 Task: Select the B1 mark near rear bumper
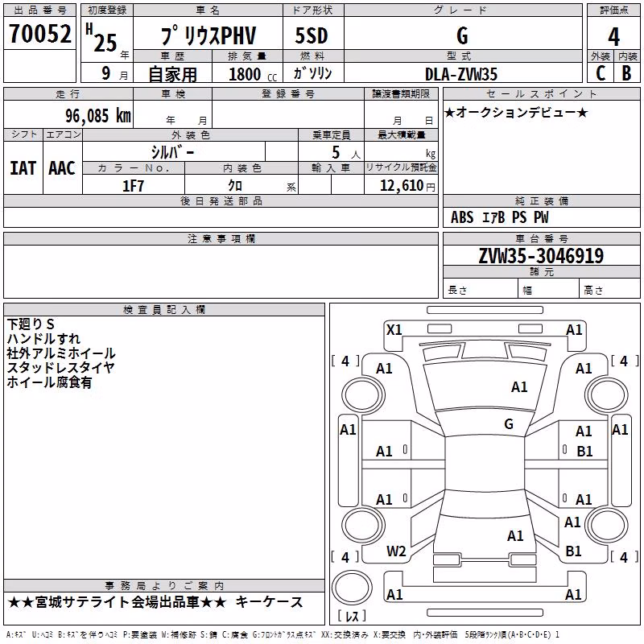573,551
